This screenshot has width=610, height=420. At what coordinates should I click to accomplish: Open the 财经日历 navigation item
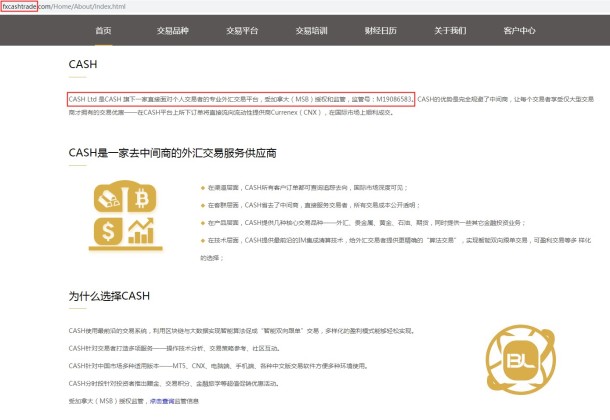[380, 31]
